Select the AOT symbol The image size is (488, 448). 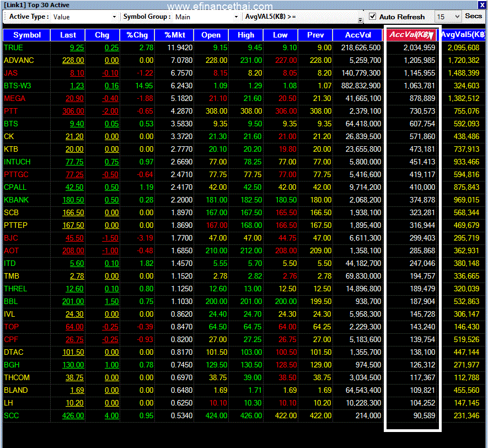tap(11, 250)
